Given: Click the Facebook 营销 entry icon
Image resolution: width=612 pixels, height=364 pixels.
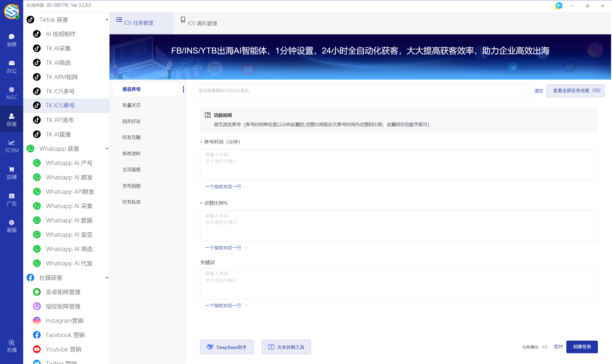Looking at the screenshot, I should click(37, 335).
